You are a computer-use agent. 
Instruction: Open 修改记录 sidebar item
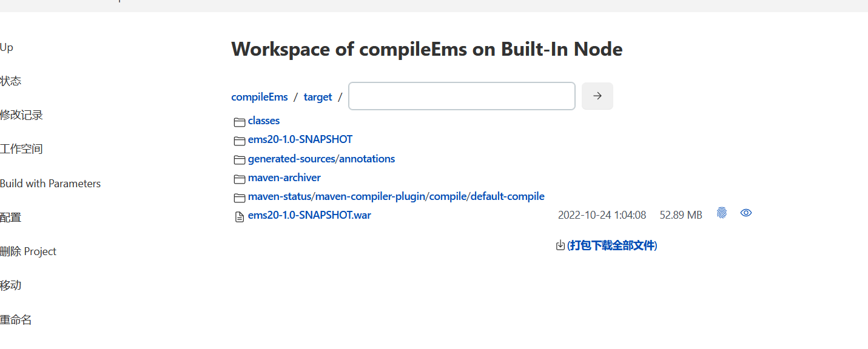click(x=21, y=115)
